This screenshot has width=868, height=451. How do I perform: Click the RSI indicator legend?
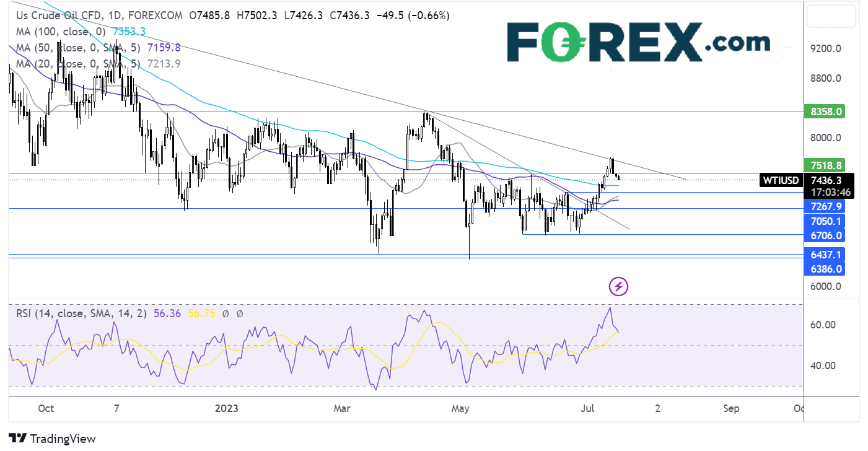pyautogui.click(x=82, y=314)
